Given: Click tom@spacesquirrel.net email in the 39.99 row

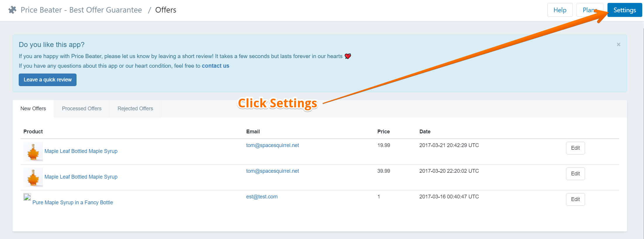Looking at the screenshot, I should [272, 171].
